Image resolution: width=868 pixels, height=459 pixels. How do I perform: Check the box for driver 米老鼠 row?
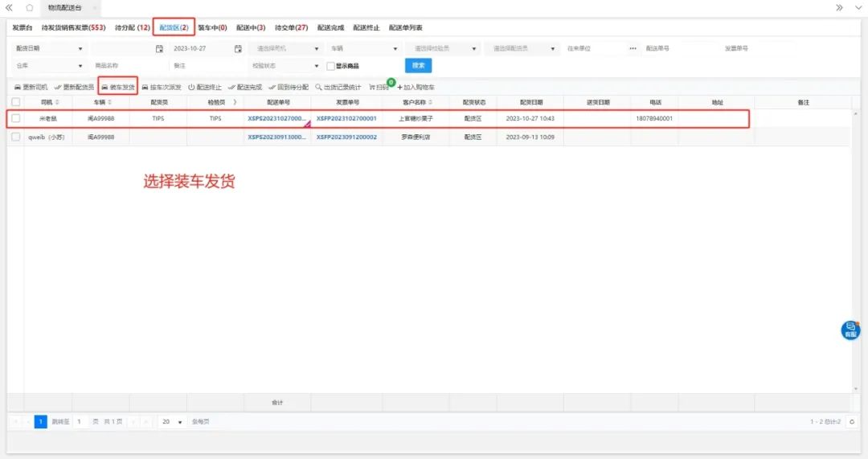pos(15,118)
